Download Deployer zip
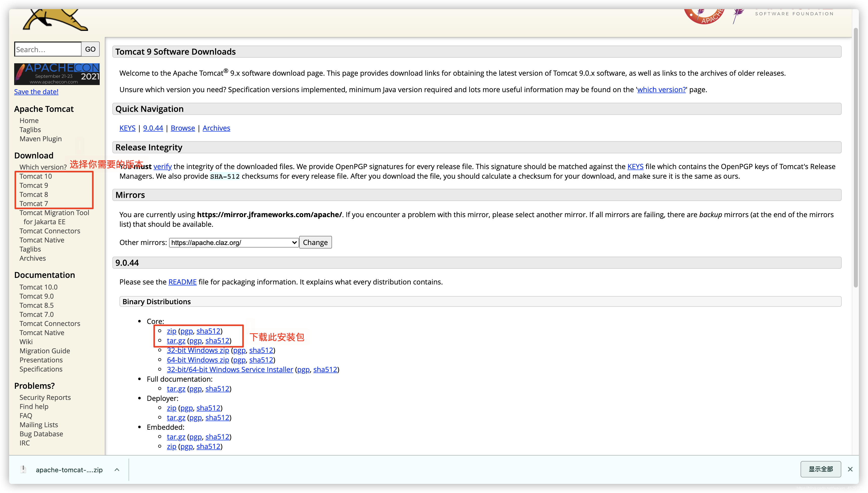868x493 pixels. [x=172, y=408]
